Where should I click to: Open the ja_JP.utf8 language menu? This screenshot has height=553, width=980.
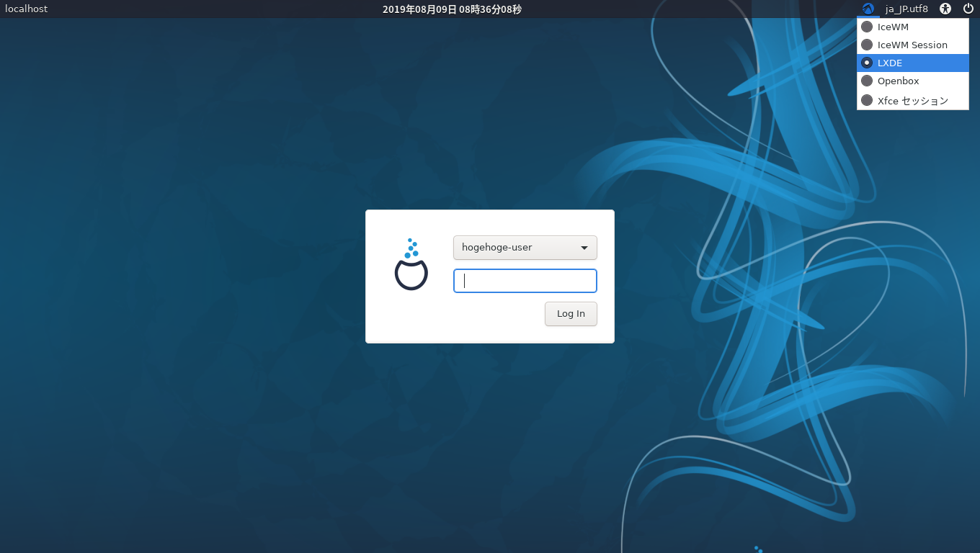906,9
